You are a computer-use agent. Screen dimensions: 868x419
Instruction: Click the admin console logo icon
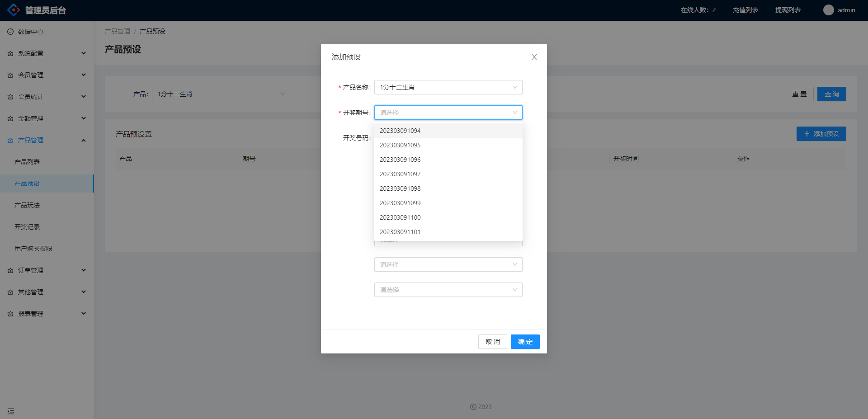[14, 10]
